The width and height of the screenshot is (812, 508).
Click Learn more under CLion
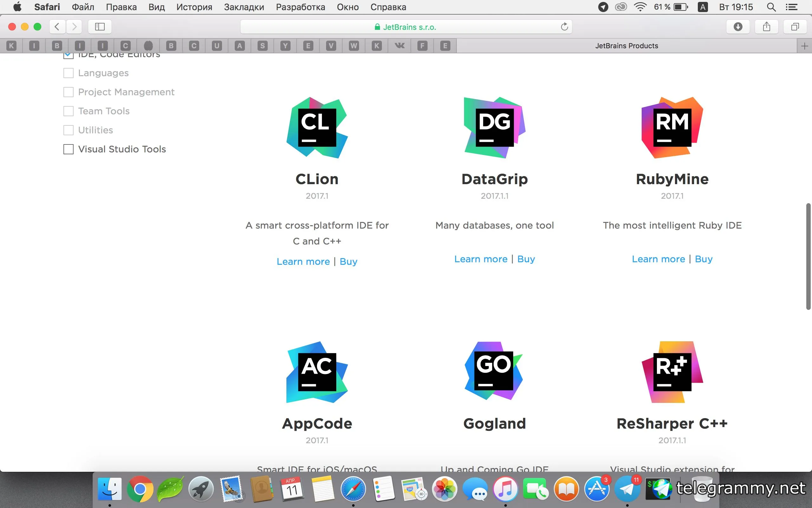point(303,261)
